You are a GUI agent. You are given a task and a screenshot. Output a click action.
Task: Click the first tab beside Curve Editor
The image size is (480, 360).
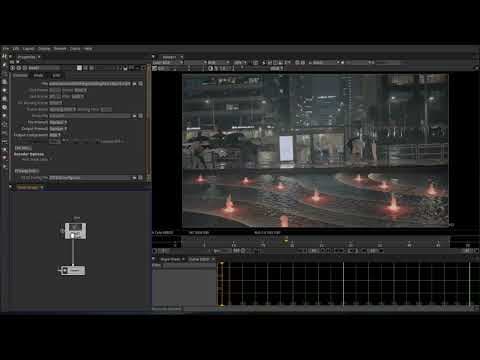(x=171, y=259)
